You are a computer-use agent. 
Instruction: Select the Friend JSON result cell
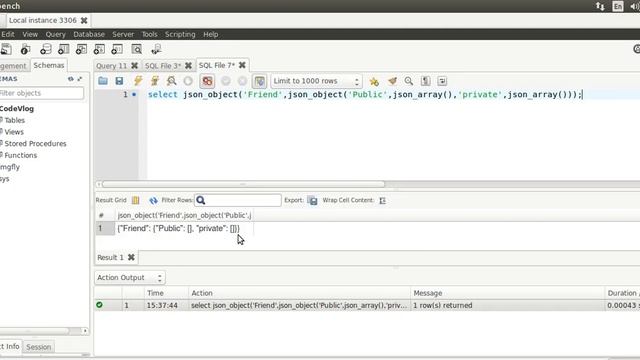click(184, 228)
